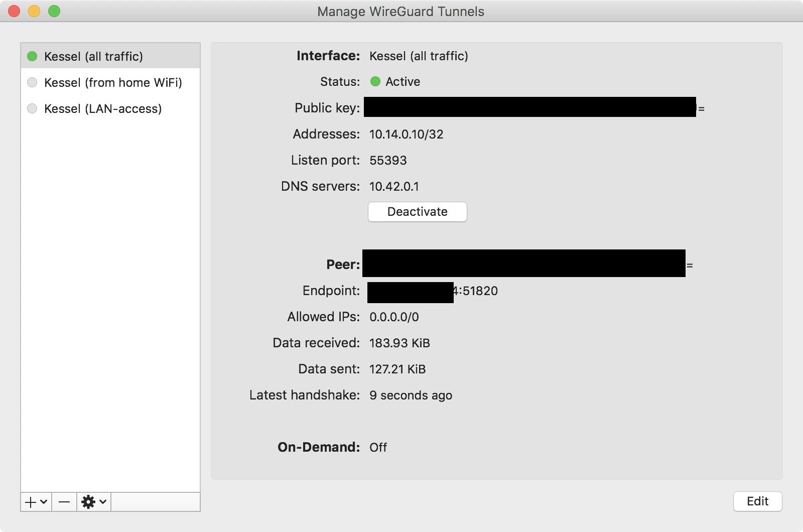Click the On-Demand Off value
Viewport: 803px width, 532px height.
378,448
